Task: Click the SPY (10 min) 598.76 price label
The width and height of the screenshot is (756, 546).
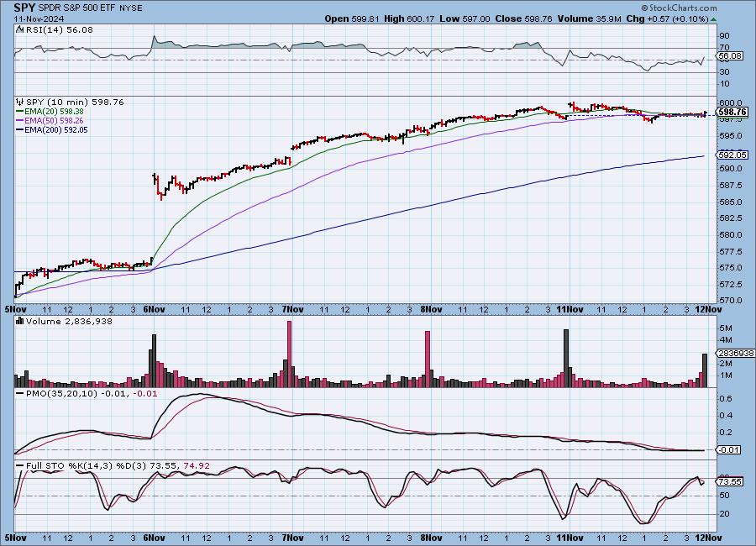Action: [x=75, y=102]
